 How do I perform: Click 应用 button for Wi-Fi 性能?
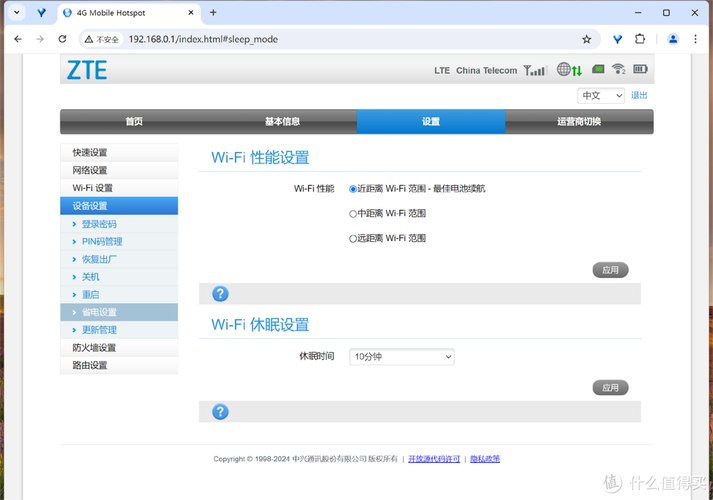610,270
